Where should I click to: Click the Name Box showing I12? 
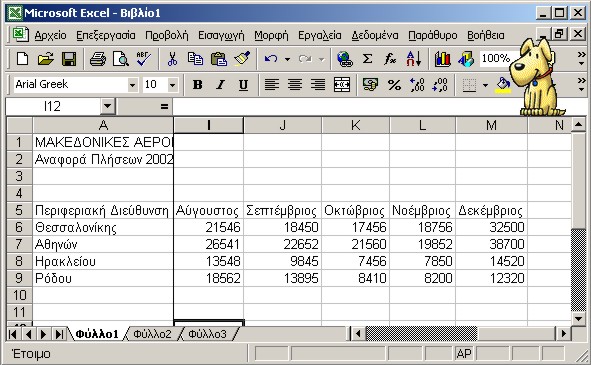[x=53, y=107]
